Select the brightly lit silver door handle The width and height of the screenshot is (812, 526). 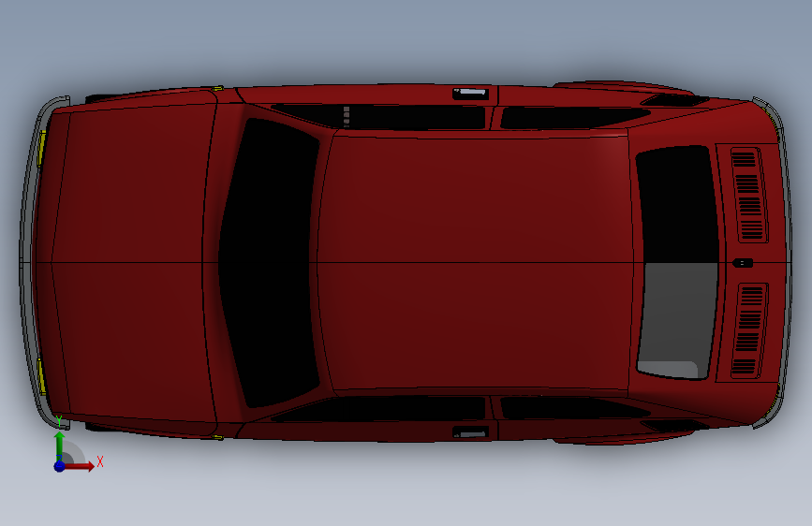click(x=471, y=94)
